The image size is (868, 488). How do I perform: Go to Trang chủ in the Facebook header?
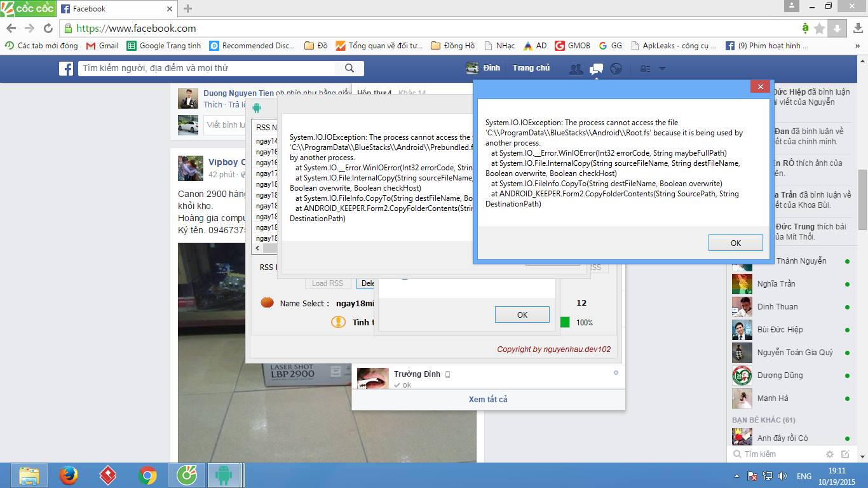pyautogui.click(x=531, y=68)
